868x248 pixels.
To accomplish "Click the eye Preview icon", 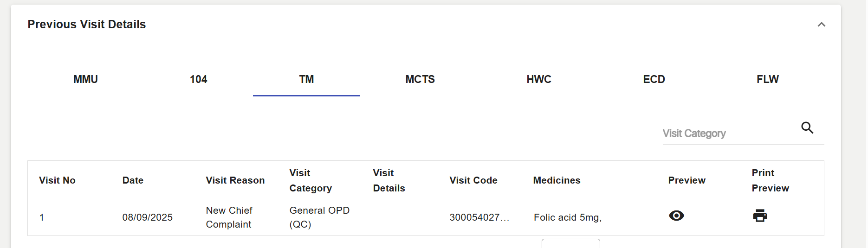I will [x=676, y=216].
